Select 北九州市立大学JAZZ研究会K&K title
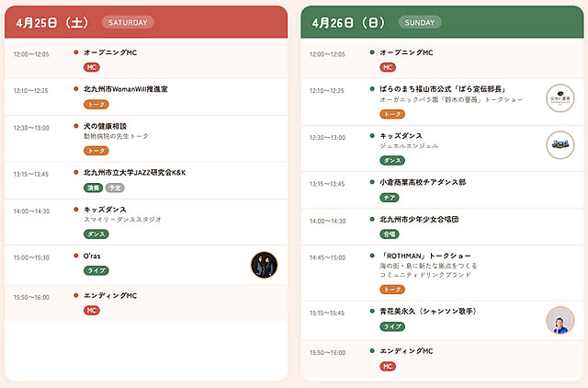The image size is (588, 388). click(135, 173)
